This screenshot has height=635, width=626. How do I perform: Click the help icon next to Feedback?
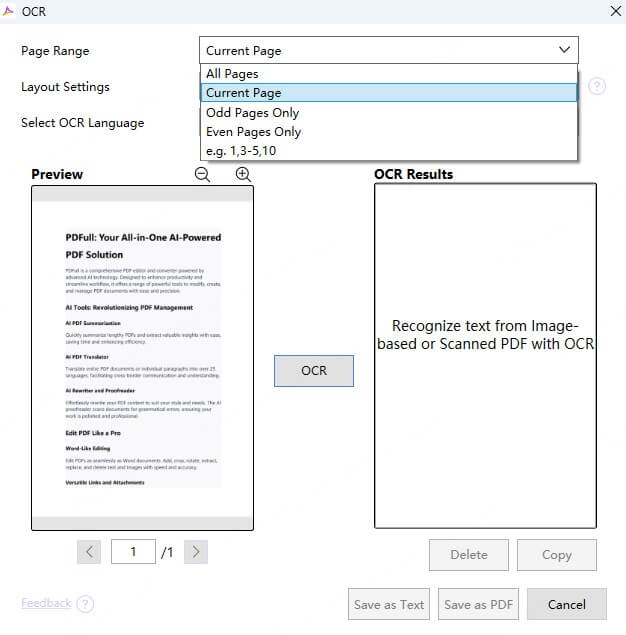(85, 604)
